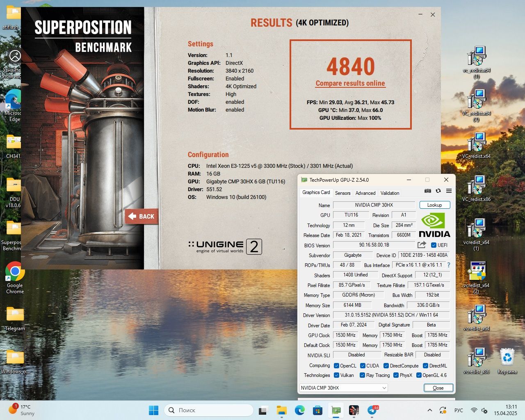This screenshot has height=420, width=525.
Task: Click the Superposition Benchmark taskbar icon
Action: coord(354,410)
